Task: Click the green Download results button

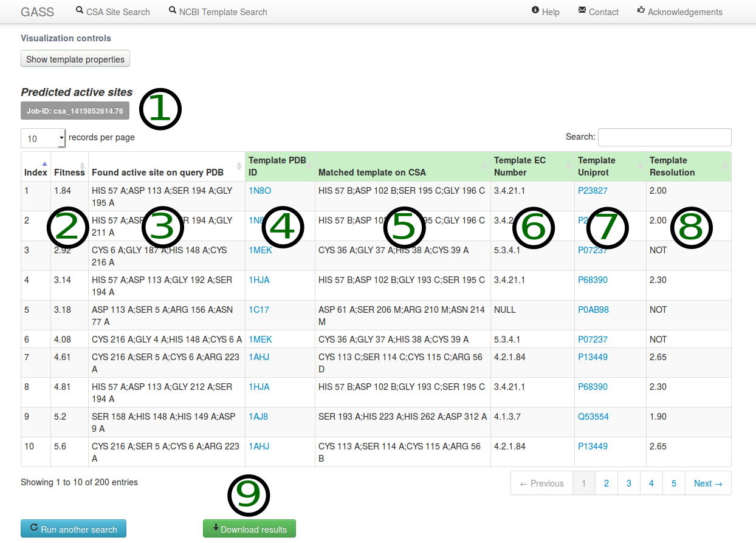Action: 249,529
